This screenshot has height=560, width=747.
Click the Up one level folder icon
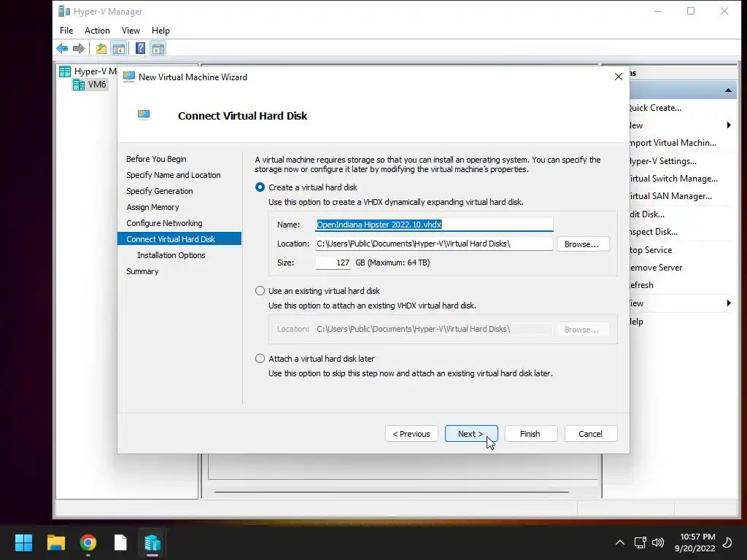pyautogui.click(x=101, y=48)
